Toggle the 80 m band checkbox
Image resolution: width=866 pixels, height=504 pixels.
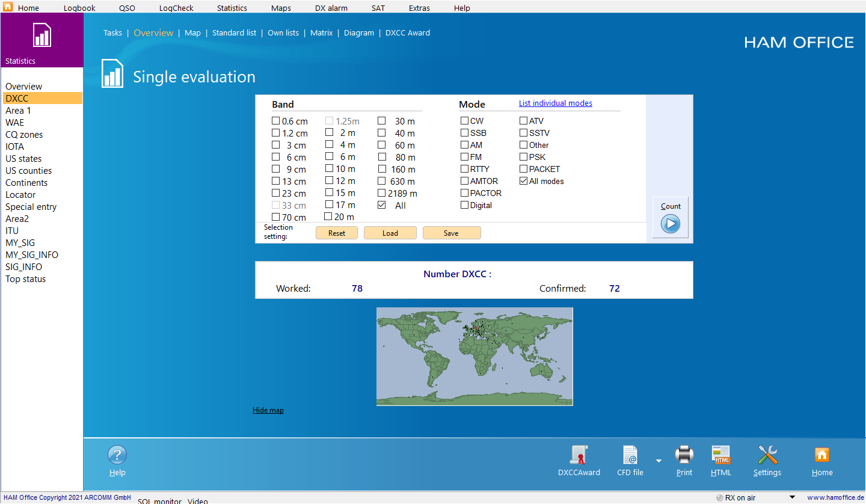[x=382, y=157]
